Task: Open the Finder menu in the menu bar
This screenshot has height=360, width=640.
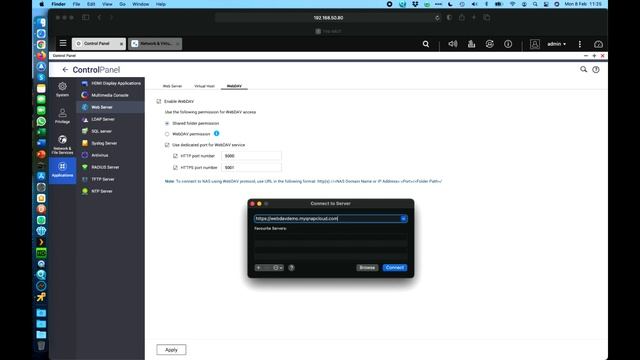Action: pos(58,4)
